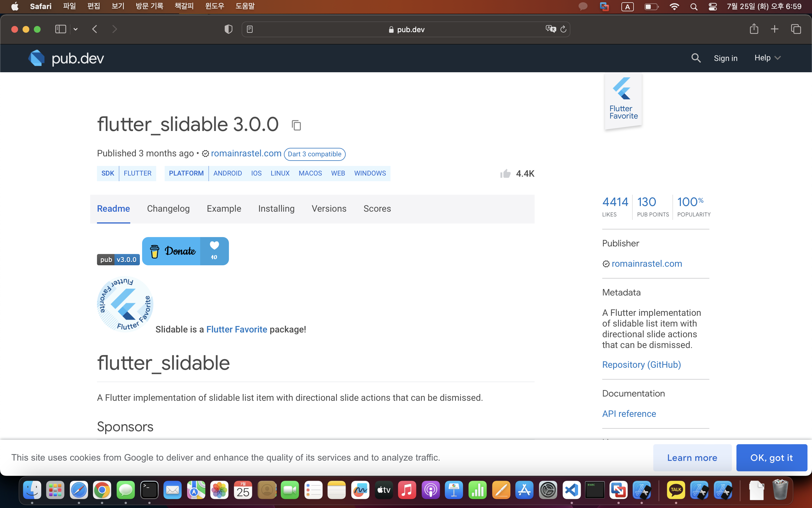Open romainrastel.com publisher link under title
Screen dimensions: 812x508
(246, 153)
